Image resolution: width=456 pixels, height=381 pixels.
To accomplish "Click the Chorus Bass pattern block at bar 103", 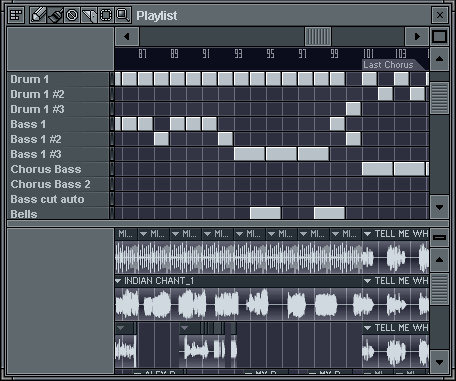I will point(409,169).
